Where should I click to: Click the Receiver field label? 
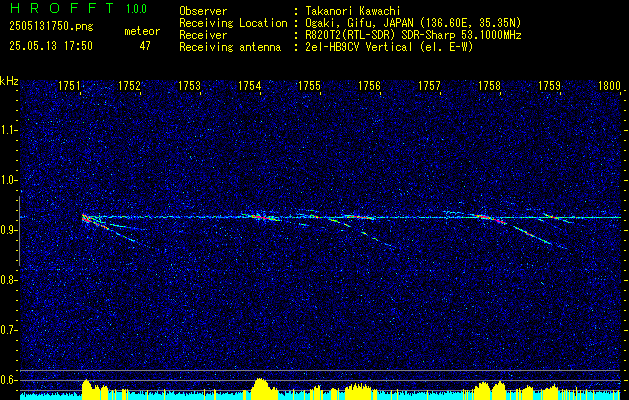pos(203,35)
